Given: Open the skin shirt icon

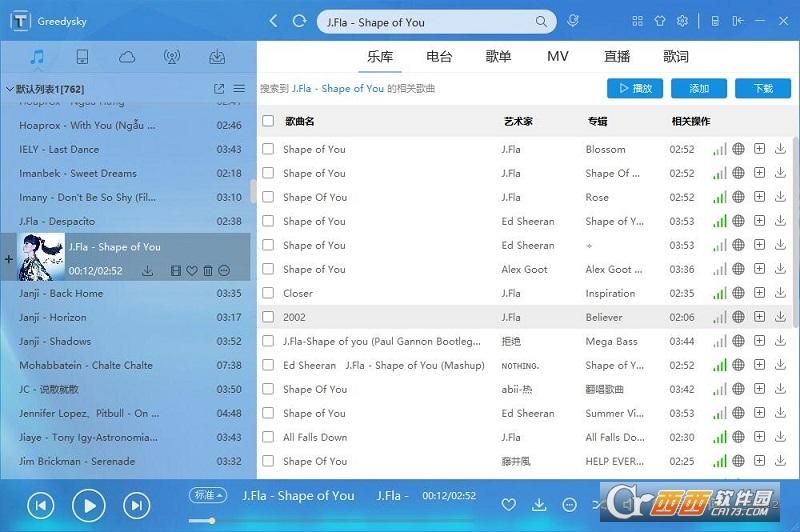Looking at the screenshot, I should 660,21.
